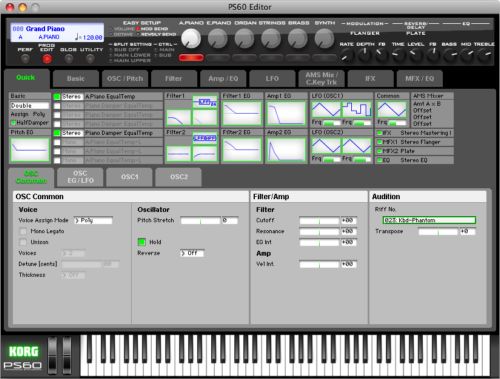The image size is (500, 379).
Task: Enable the Mono Legato checkbox
Action: 23,231
